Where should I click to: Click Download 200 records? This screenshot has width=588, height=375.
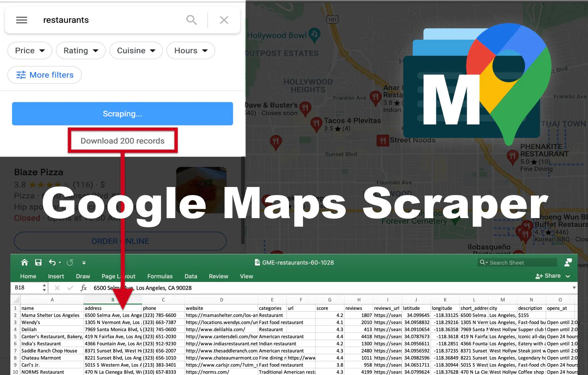tap(123, 141)
